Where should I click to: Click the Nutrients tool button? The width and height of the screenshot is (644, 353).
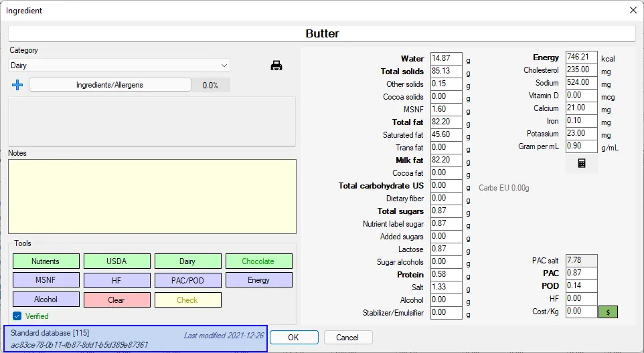tap(46, 261)
